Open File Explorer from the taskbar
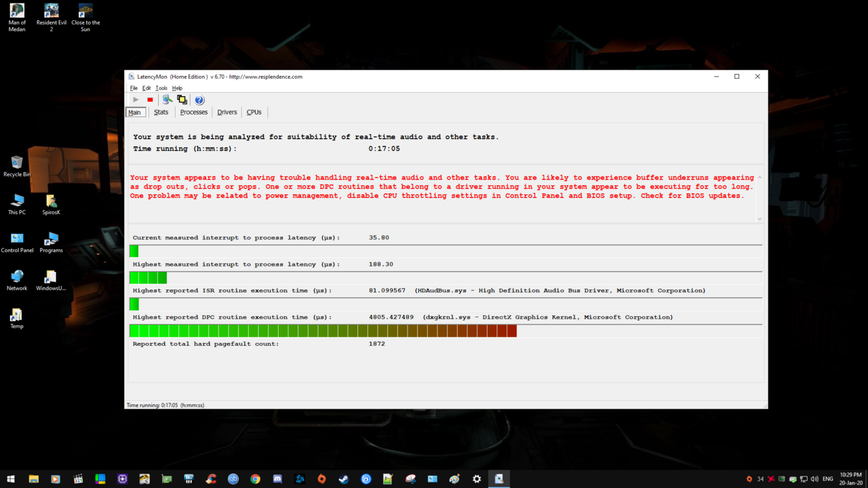868x488 pixels. (x=33, y=479)
